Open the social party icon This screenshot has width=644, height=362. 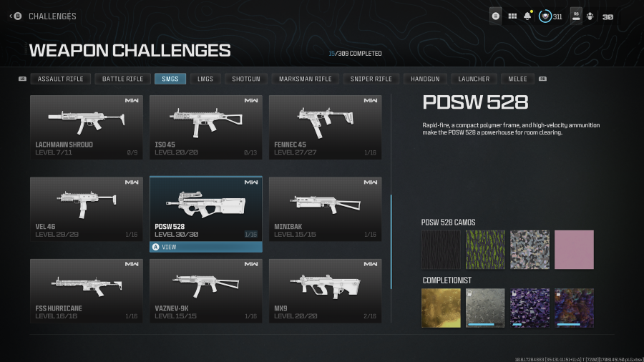click(590, 16)
